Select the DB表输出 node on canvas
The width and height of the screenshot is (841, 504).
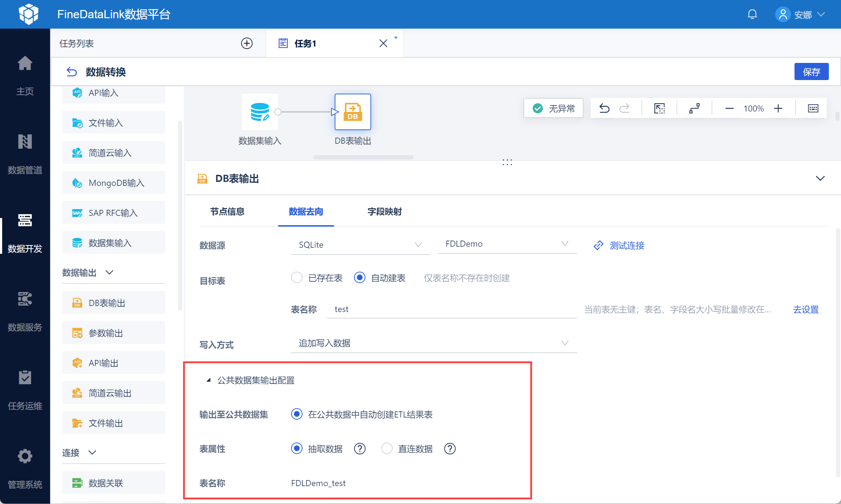coord(353,112)
